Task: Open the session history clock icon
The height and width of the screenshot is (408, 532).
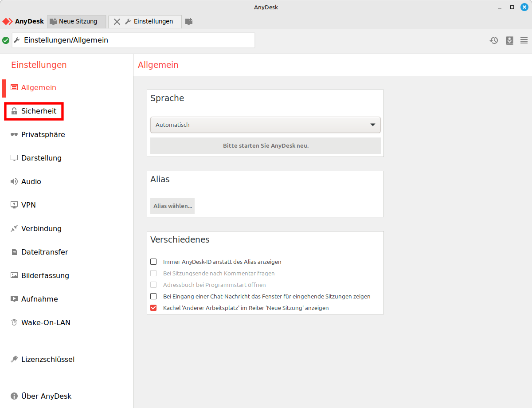Action: [494, 40]
